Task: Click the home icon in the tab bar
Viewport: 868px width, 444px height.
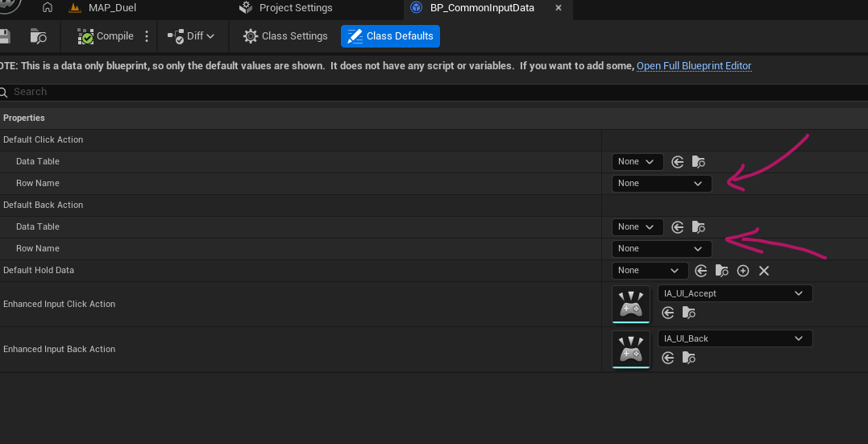Action: coord(48,8)
